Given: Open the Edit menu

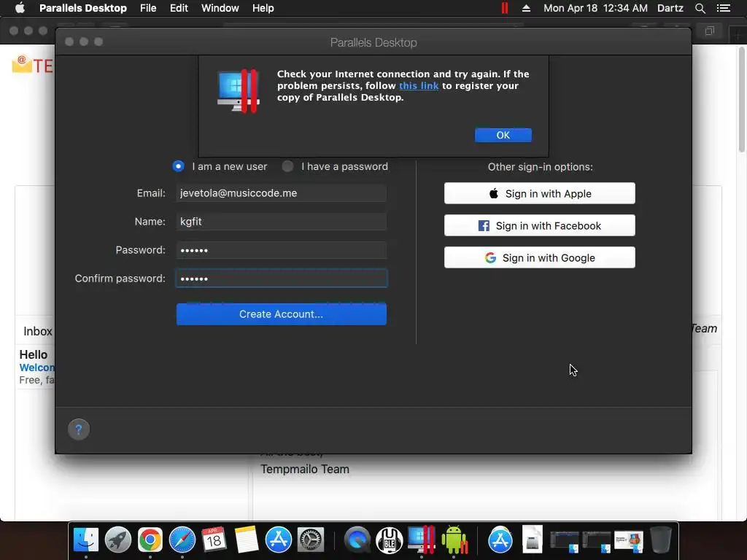Looking at the screenshot, I should pyautogui.click(x=179, y=8).
